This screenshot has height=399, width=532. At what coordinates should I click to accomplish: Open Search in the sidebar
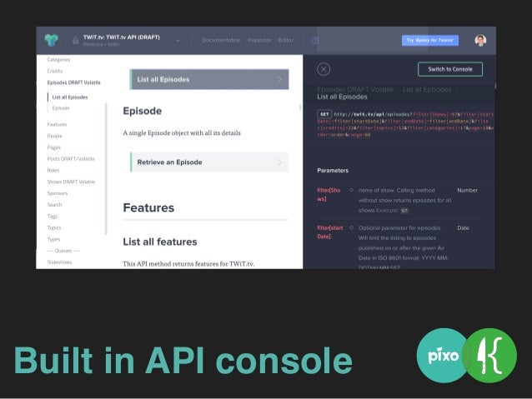click(55, 205)
